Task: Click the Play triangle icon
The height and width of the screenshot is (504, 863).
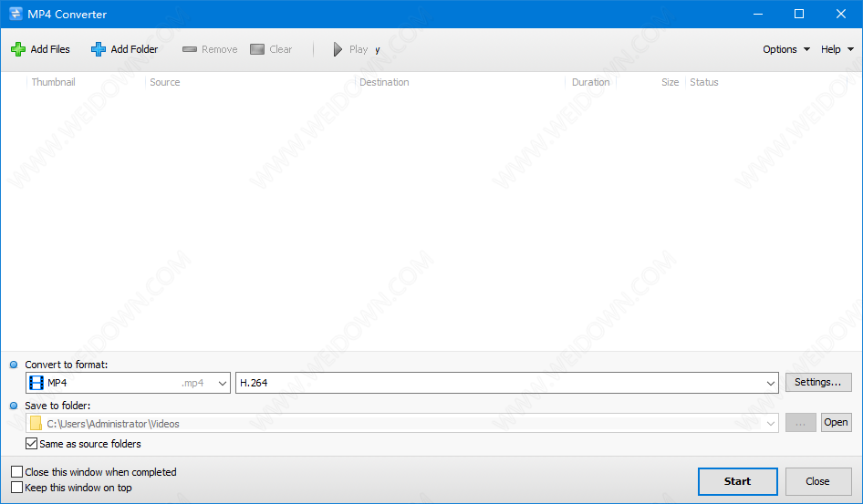Action: tap(338, 49)
